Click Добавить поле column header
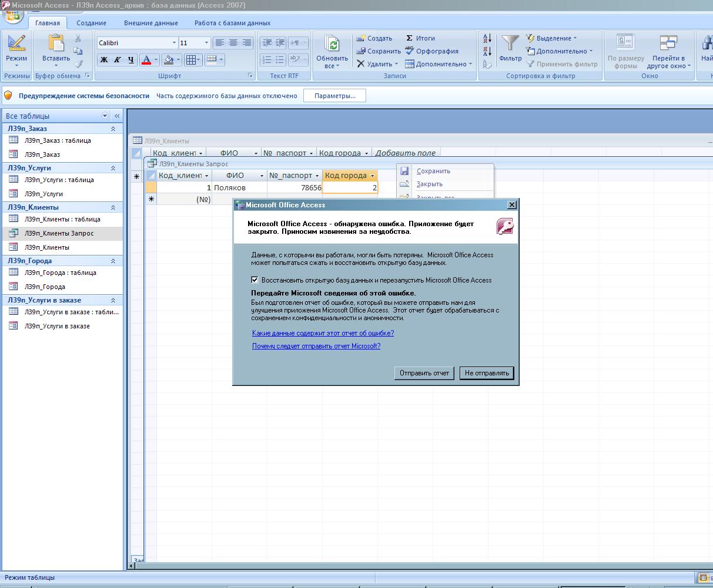 pos(405,153)
